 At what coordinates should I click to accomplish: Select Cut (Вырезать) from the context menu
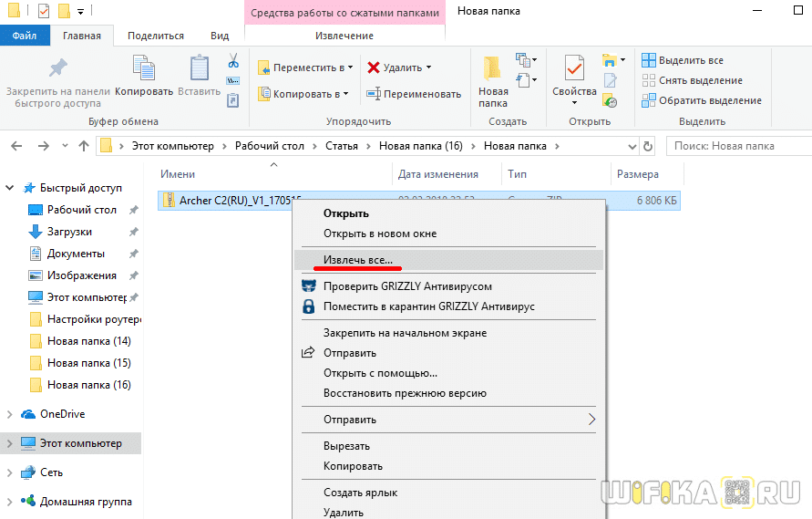346,446
